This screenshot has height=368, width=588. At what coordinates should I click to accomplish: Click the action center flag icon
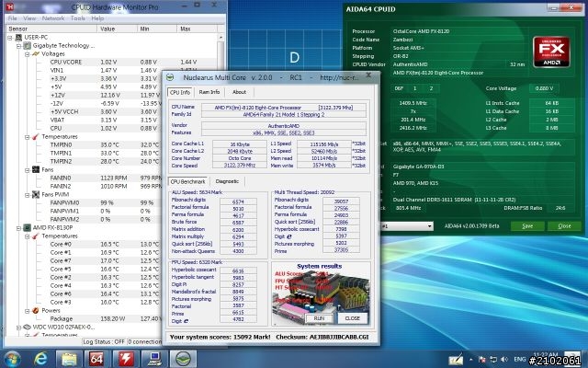482,360
